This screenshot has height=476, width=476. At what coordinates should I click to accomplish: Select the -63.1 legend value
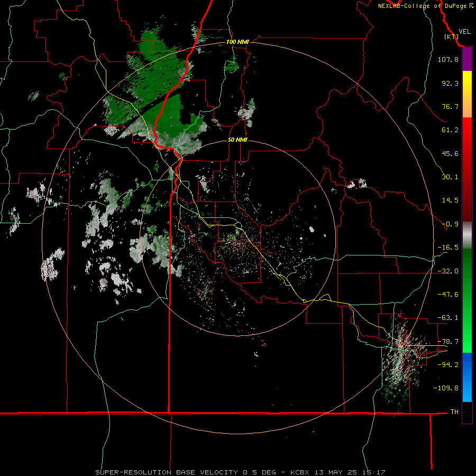point(448,318)
